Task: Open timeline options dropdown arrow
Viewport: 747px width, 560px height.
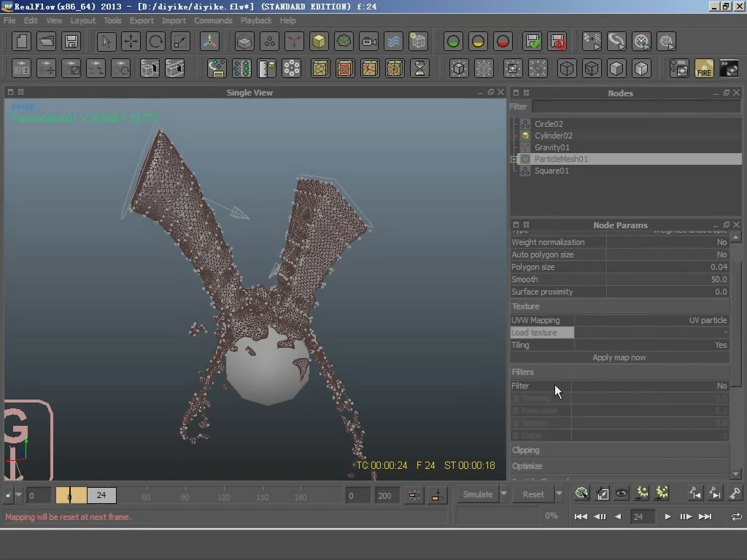Action: click(18, 495)
